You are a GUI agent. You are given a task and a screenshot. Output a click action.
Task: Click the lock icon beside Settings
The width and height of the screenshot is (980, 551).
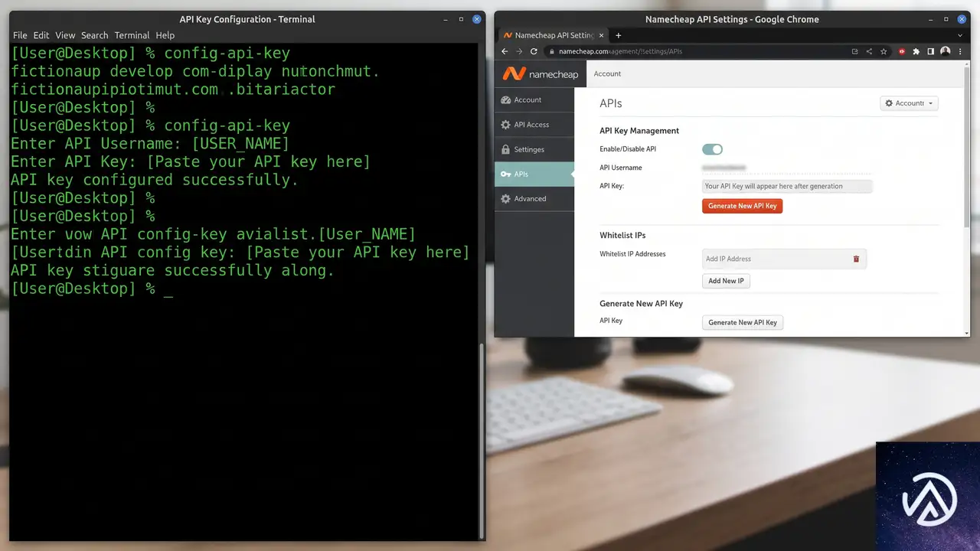[x=505, y=149]
